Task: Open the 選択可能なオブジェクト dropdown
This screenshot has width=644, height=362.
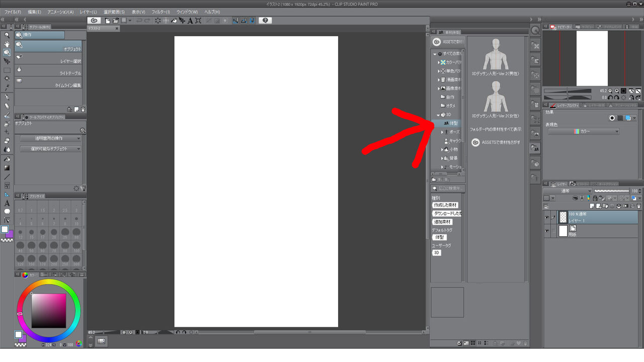Action: pos(51,149)
